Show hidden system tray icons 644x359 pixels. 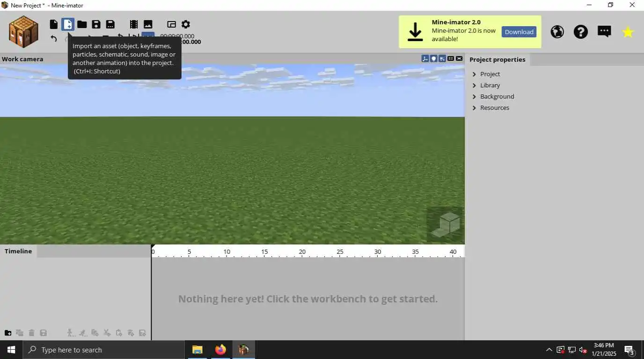[549, 350]
